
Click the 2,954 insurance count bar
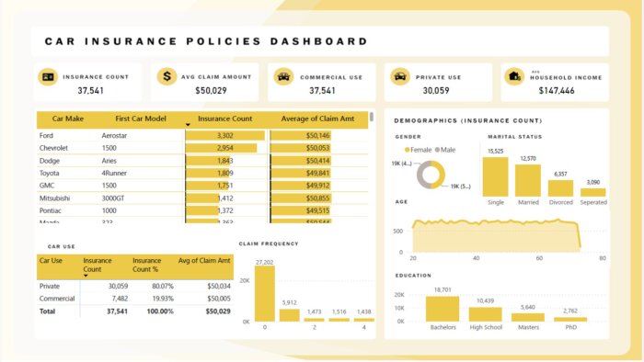(221, 148)
